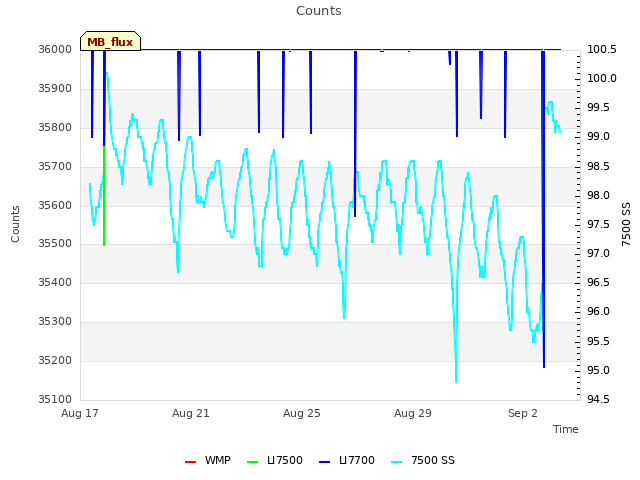Click the 95.0 right axis tick label
The width and height of the screenshot is (640, 480).
click(x=598, y=370)
